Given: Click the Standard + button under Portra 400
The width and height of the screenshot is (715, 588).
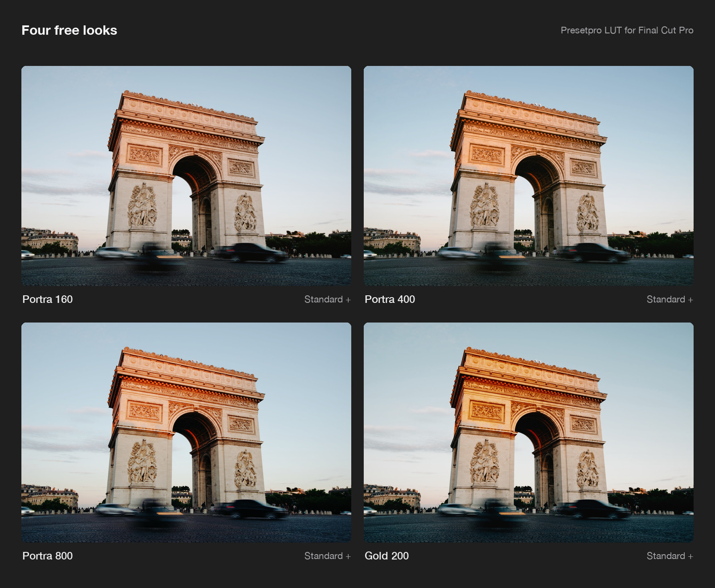Looking at the screenshot, I should click(670, 299).
